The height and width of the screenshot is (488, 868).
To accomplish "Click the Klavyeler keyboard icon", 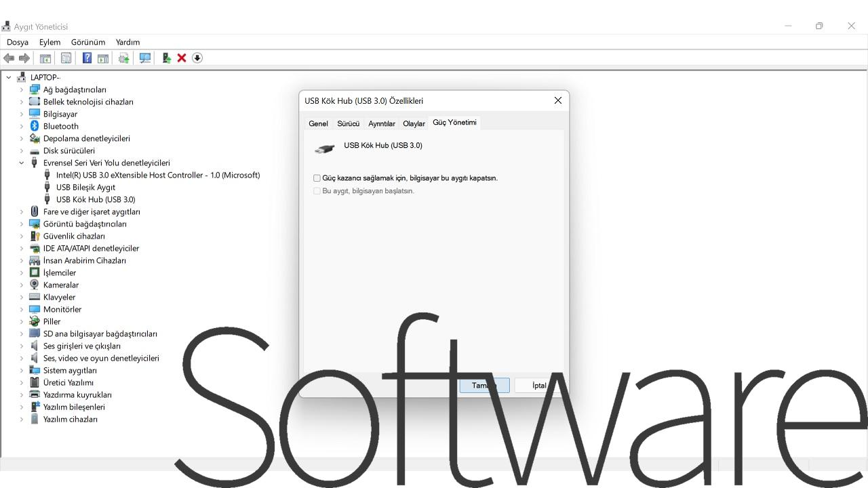I will tap(35, 297).
